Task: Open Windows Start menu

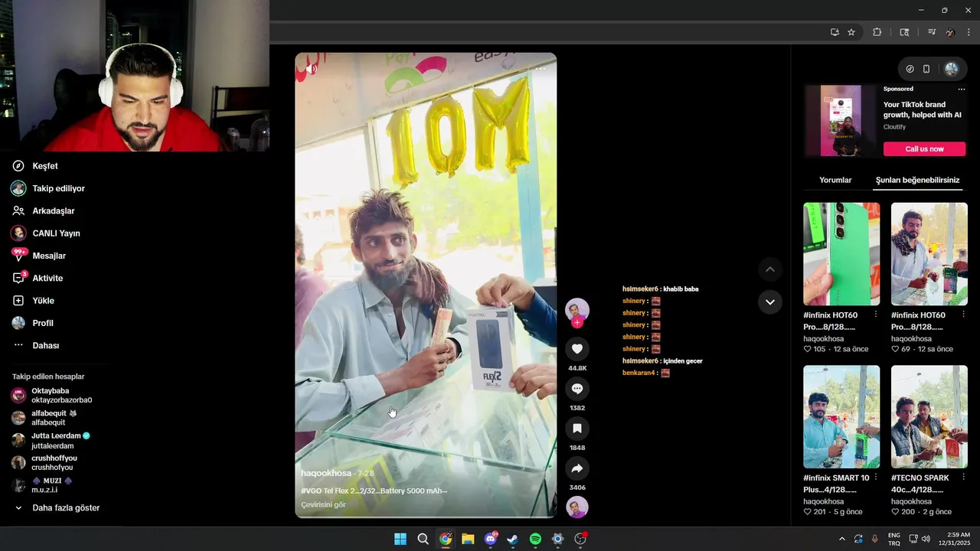Action: pos(400,539)
